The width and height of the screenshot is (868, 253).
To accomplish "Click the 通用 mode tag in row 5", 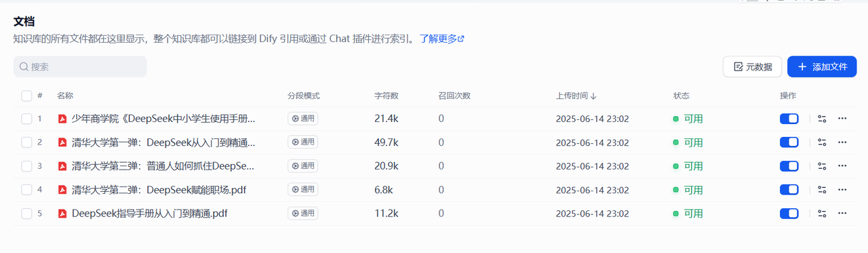I will tap(303, 214).
